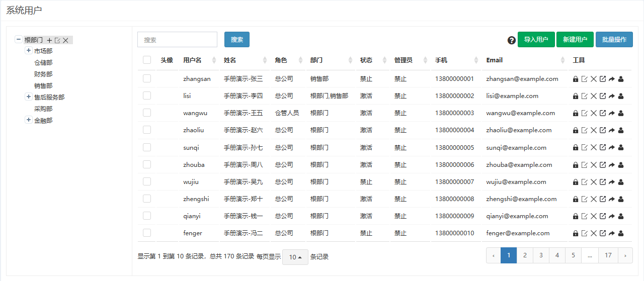The image size is (644, 281).
Task: Select 仓储部 in the department tree
Action: (43, 63)
